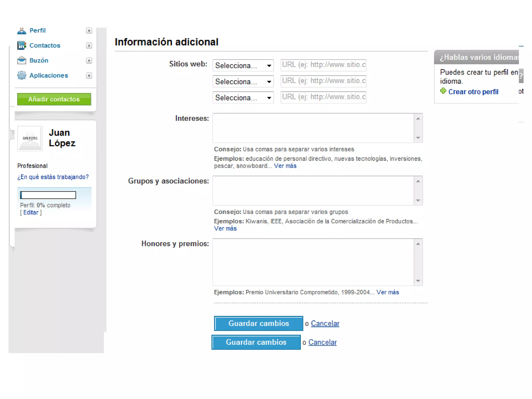Image resolution: width=532 pixels, height=399 pixels.
Task: Open the first Sitios web Selecciona dropdown
Action: [243, 65]
